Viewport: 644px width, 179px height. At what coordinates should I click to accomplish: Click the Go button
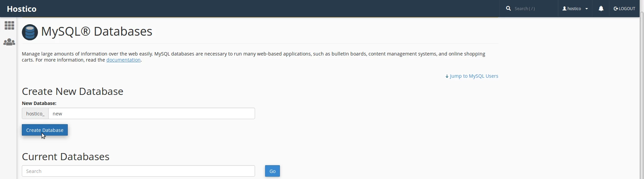tap(273, 171)
